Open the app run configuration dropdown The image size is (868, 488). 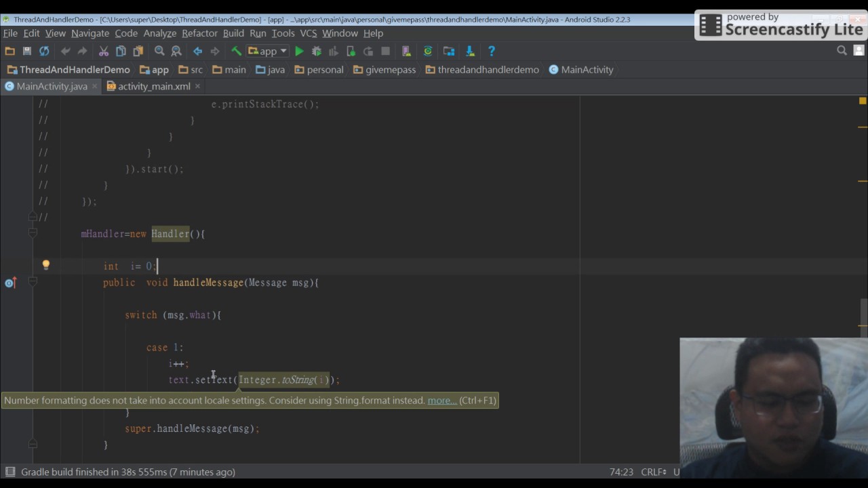tap(268, 51)
